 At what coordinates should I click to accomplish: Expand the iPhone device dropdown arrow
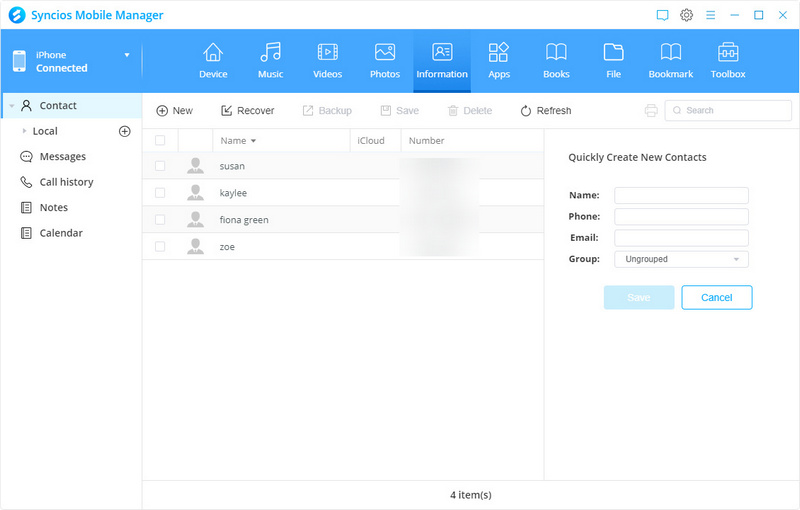[127, 55]
